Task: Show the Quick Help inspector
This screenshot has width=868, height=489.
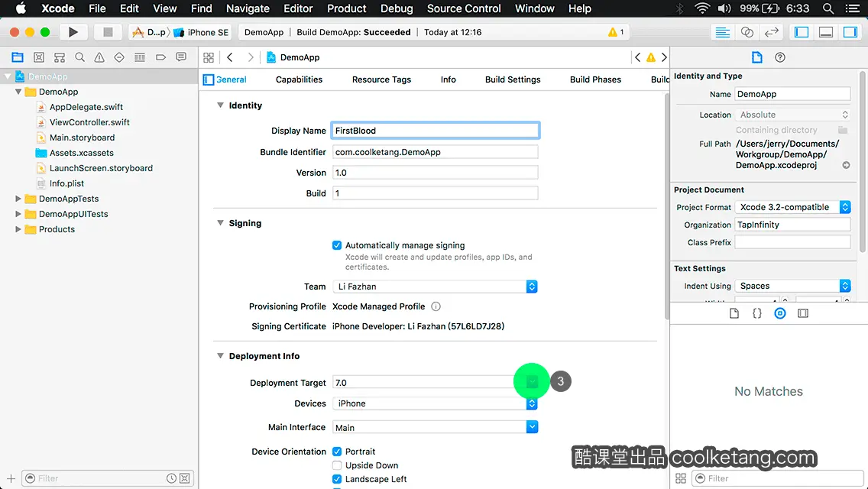Action: [780, 57]
